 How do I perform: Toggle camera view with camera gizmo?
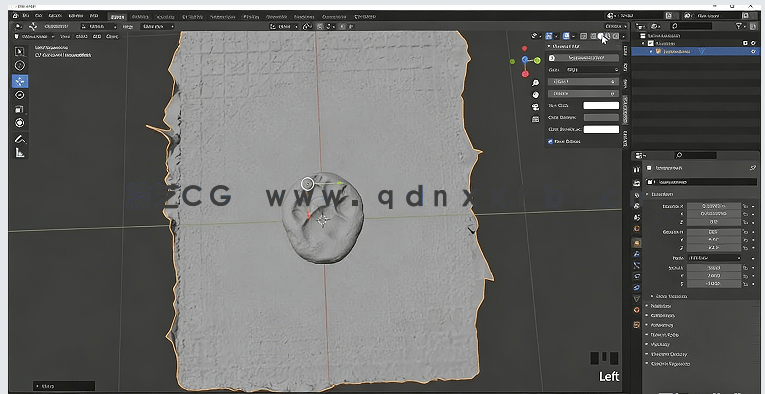pyautogui.click(x=536, y=107)
